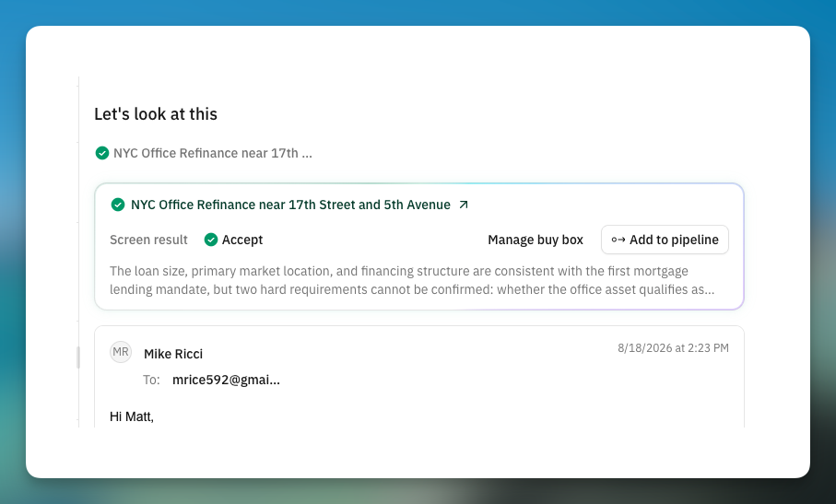Click the sender name Mike Ricci

click(x=173, y=355)
